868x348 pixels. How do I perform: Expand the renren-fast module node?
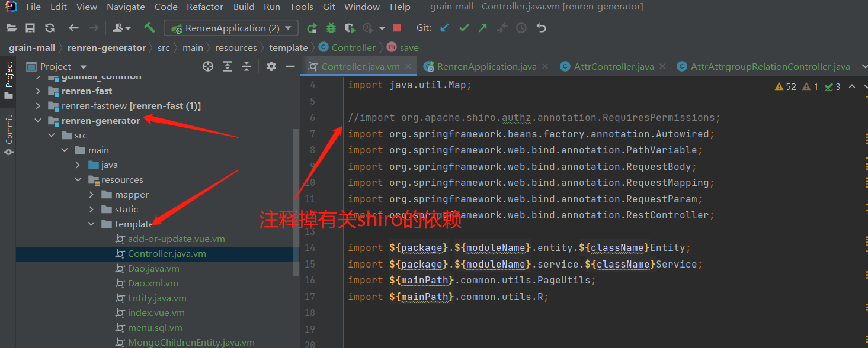click(x=39, y=91)
